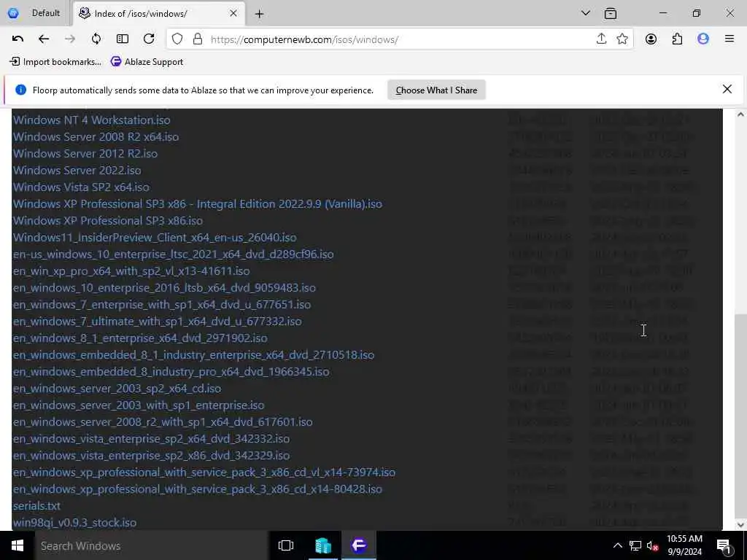
Task: Open the Floorp browser taskbar icon
Action: point(359,545)
